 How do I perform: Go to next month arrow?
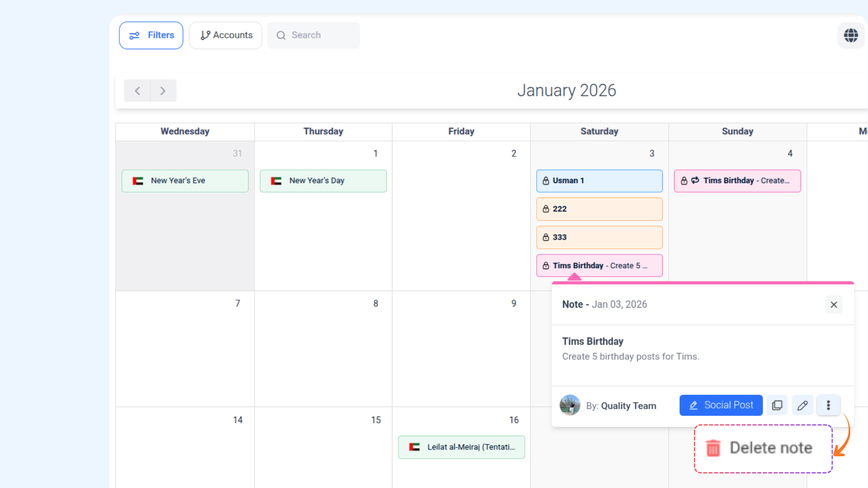tap(163, 91)
